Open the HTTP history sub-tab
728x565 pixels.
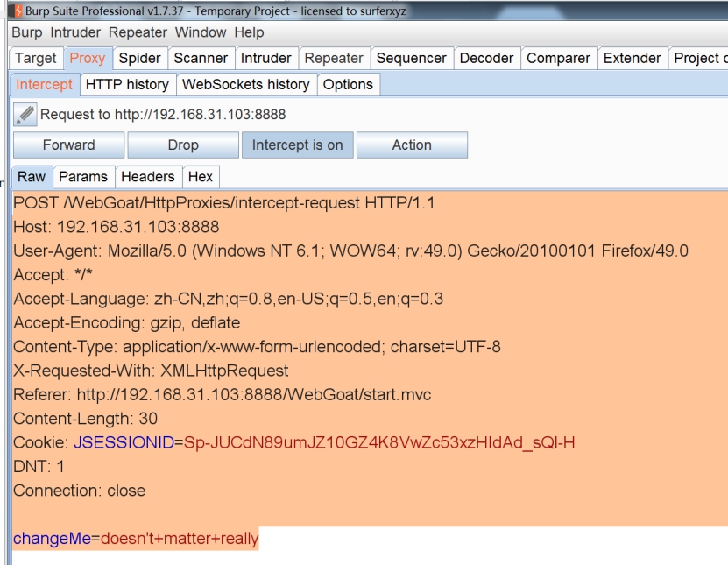click(x=127, y=84)
